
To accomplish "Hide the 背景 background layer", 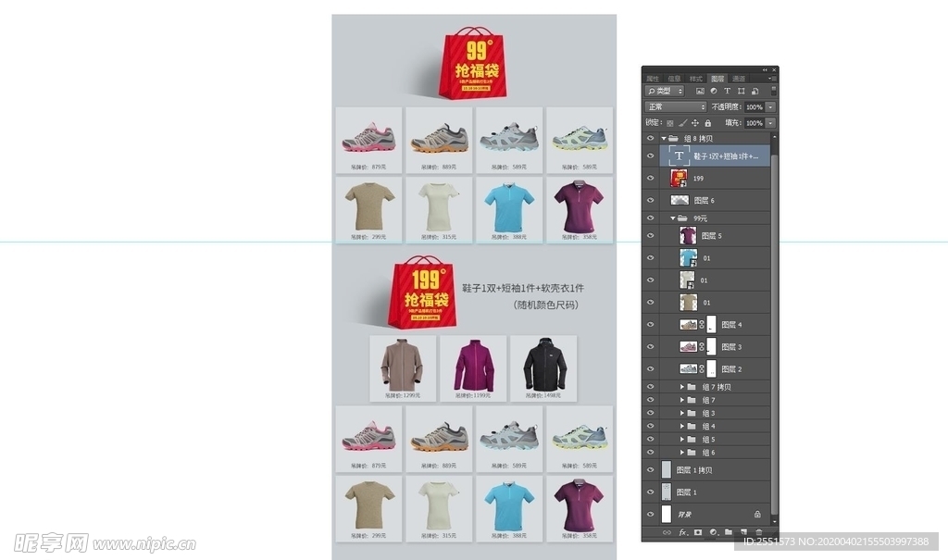I will tap(650, 513).
